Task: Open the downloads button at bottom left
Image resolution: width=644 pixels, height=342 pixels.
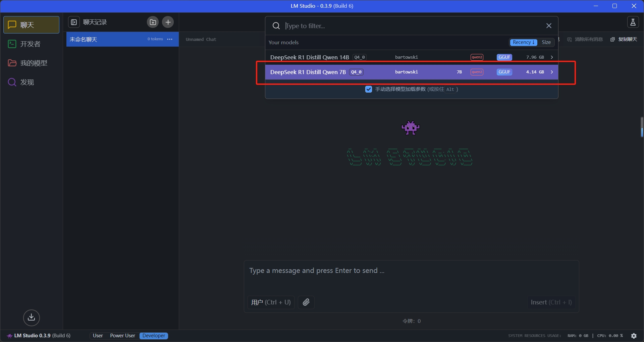Action: (x=32, y=318)
